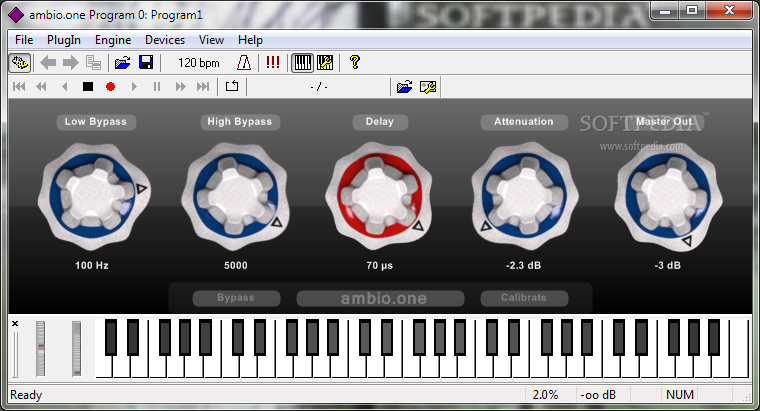This screenshot has height=411, width=760.
Task: Click the purple diamond application icon
Action: 16,15
